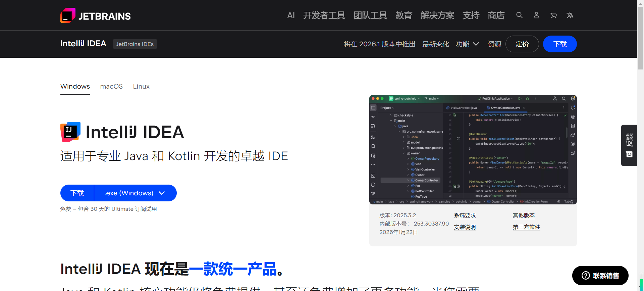Click the IDE screenshot thumbnail

click(473, 150)
